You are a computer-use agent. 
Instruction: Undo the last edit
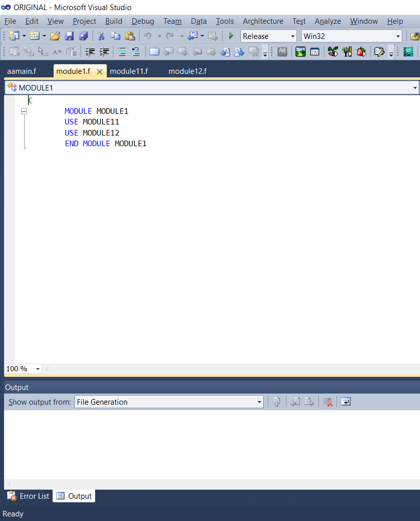(147, 36)
